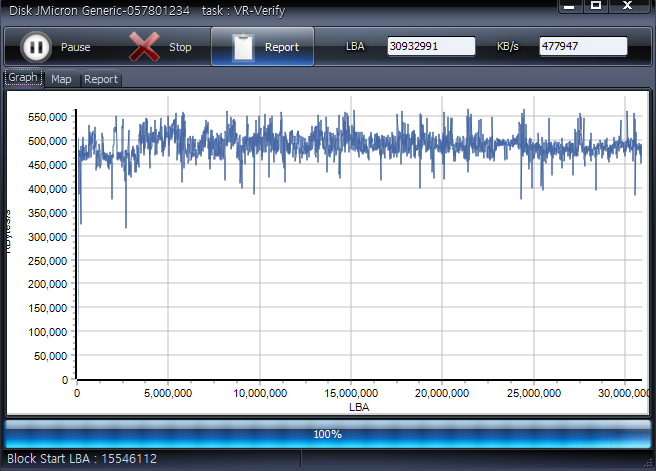Select the Report toolbar button label

[x=281, y=47]
